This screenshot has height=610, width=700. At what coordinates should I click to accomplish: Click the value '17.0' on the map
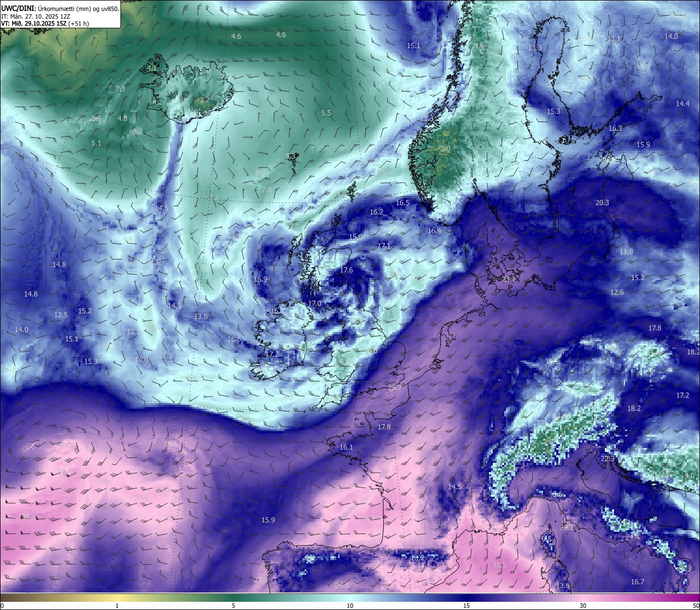[x=314, y=303]
